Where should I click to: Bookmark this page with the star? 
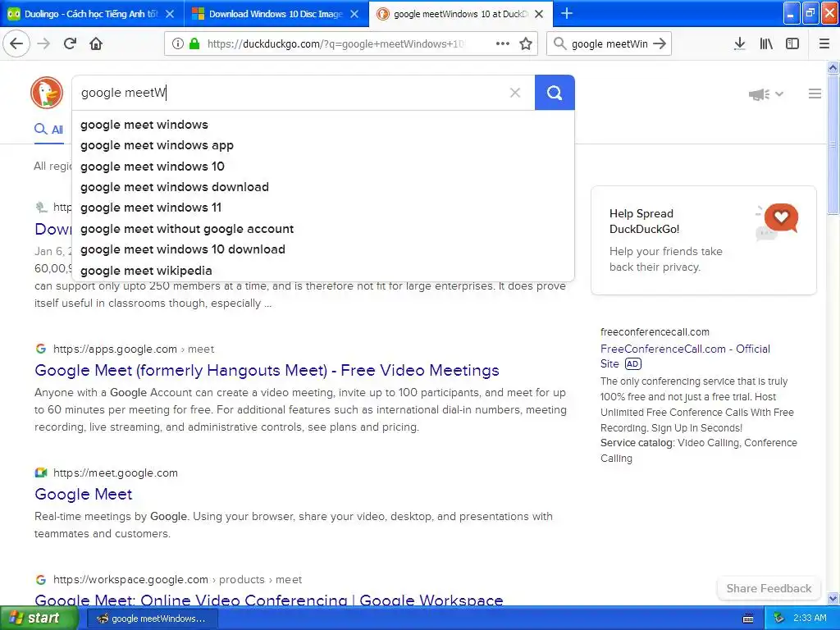[526, 44]
